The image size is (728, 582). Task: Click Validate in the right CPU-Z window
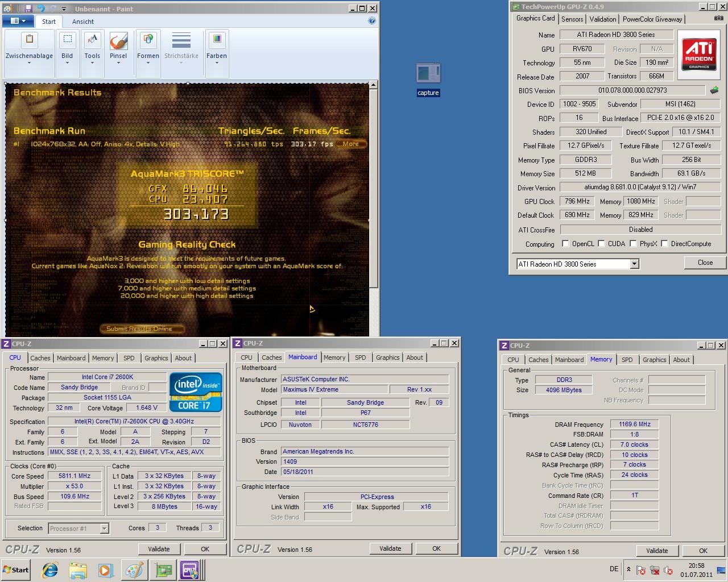pos(657,551)
